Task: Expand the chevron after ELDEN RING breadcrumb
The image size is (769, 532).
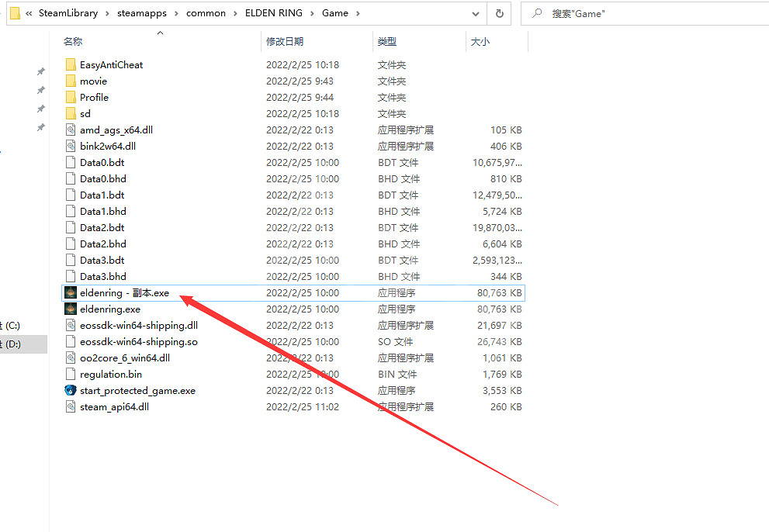Action: click(x=310, y=13)
